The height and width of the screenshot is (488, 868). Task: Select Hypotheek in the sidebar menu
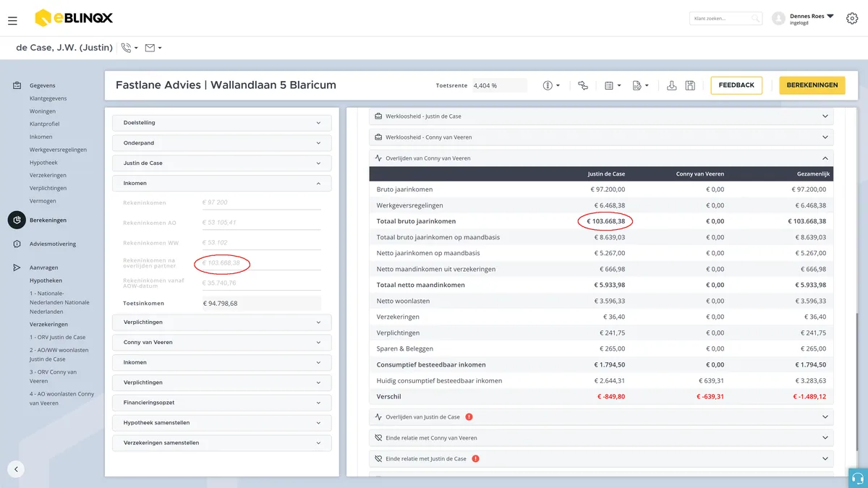[x=43, y=163]
